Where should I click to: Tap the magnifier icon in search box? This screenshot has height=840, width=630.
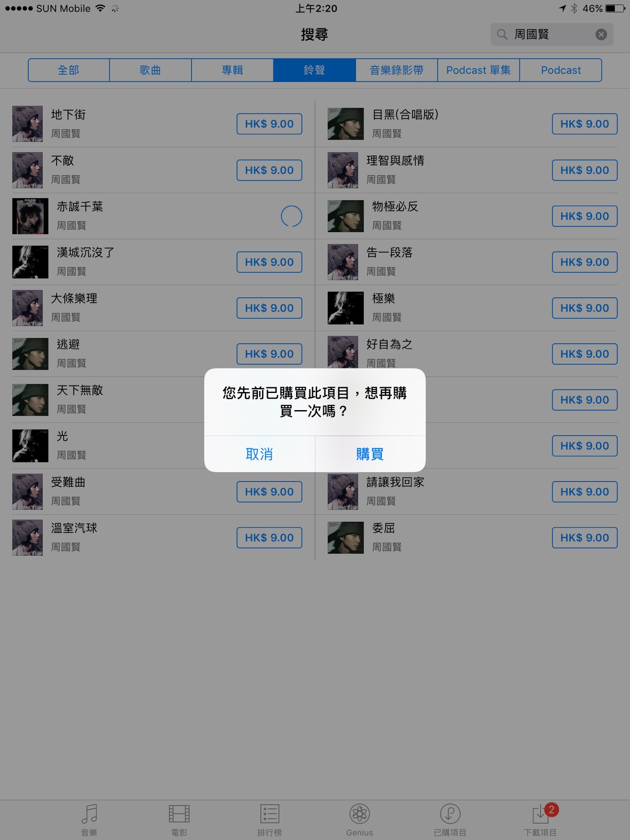(x=502, y=34)
